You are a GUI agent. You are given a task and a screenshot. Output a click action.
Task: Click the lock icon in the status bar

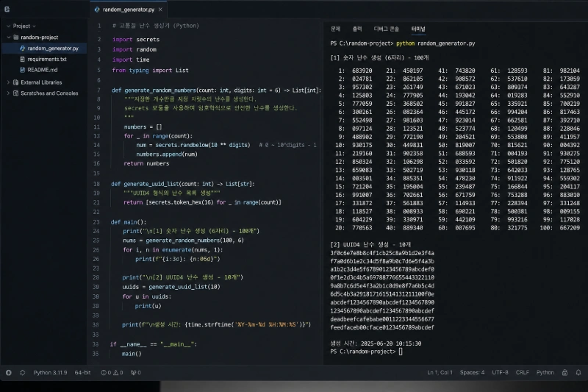tap(564, 373)
